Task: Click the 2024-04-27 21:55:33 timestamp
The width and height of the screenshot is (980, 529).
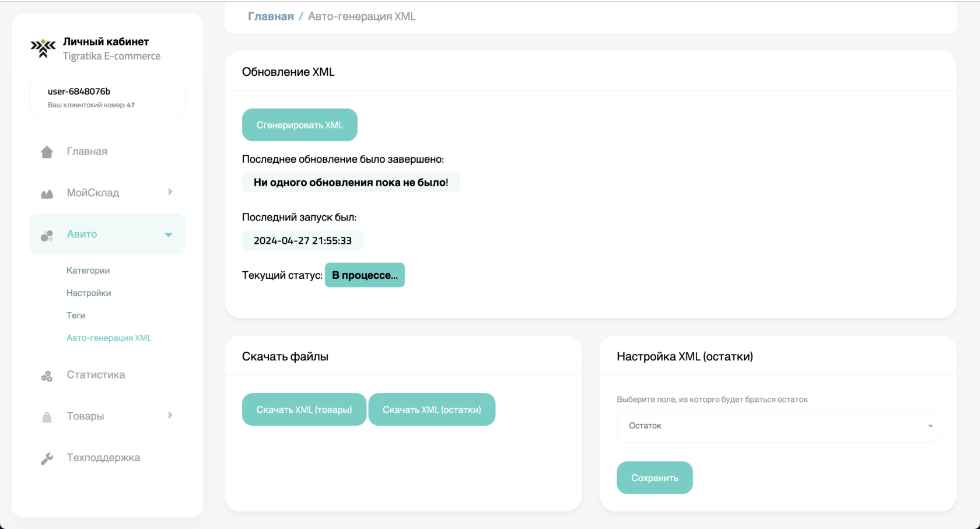Action: pos(303,240)
